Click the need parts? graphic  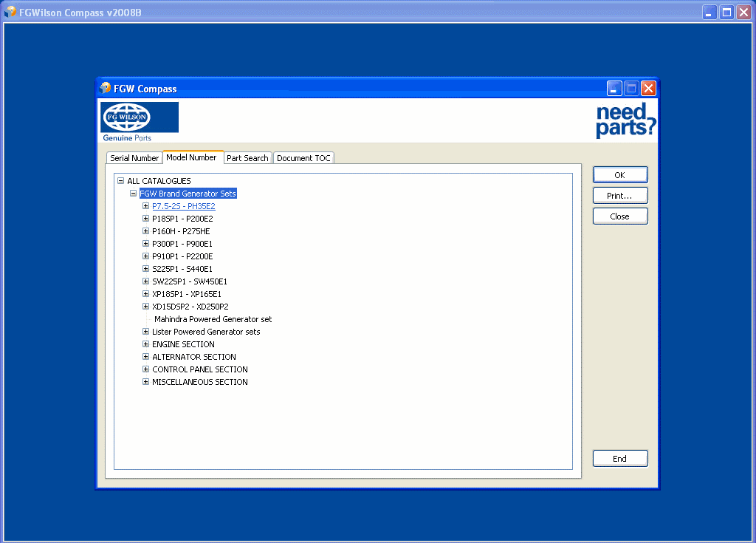[626, 120]
